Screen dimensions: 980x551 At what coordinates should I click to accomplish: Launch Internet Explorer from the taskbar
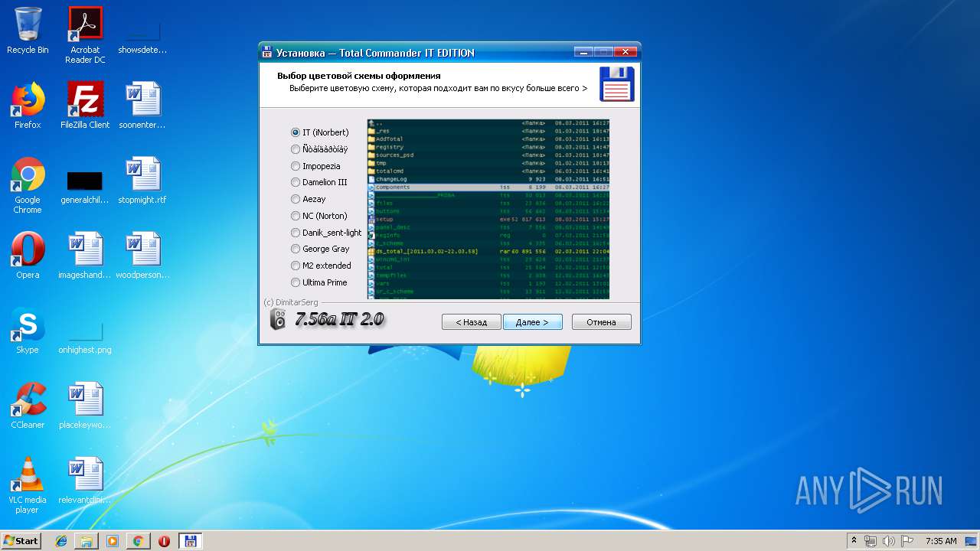(x=61, y=541)
